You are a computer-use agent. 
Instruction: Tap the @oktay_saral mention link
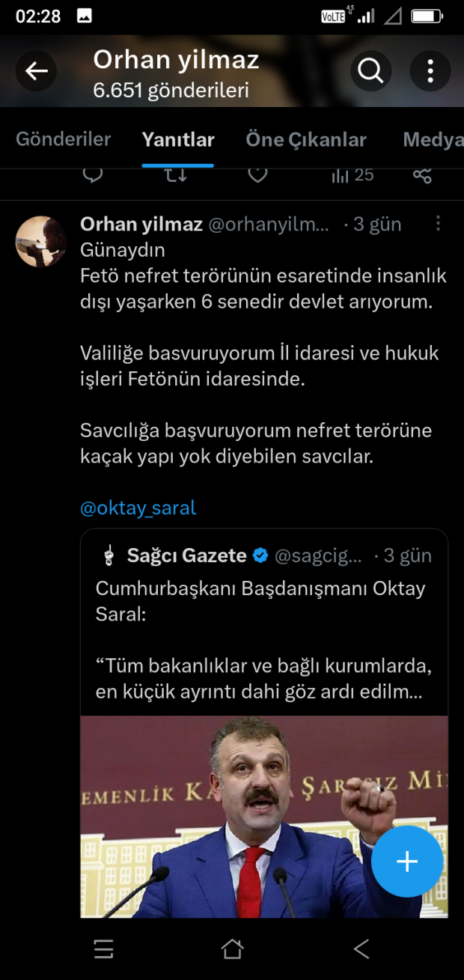click(138, 508)
